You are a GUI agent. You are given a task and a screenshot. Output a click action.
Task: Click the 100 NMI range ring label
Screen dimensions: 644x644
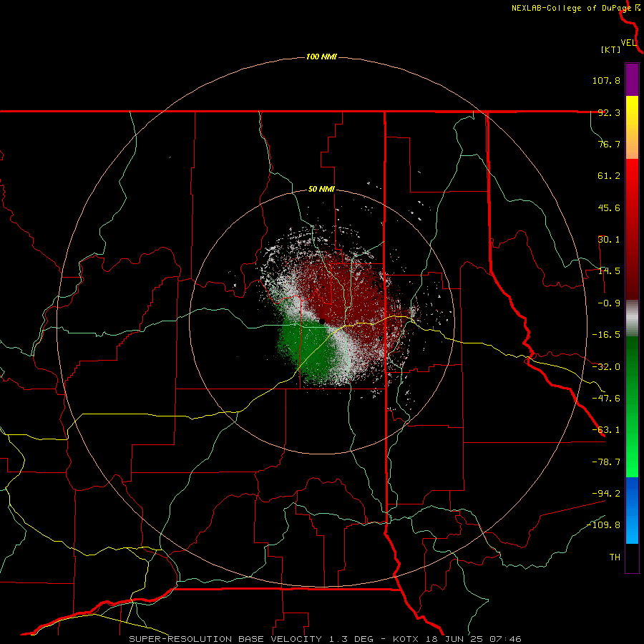(x=321, y=57)
